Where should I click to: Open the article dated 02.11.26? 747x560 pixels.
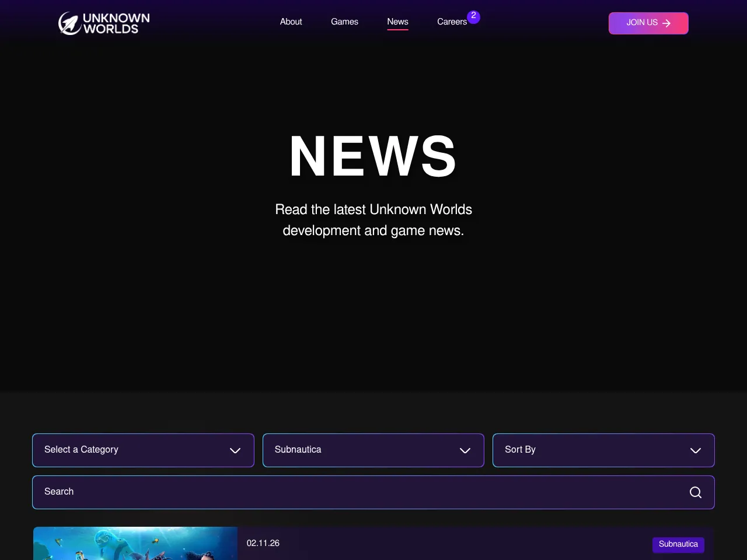click(263, 543)
